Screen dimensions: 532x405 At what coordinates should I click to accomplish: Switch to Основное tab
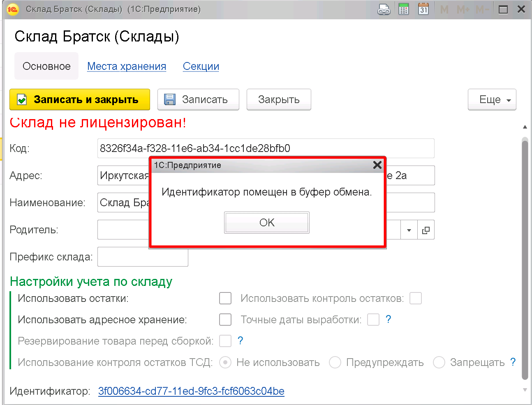pos(46,66)
